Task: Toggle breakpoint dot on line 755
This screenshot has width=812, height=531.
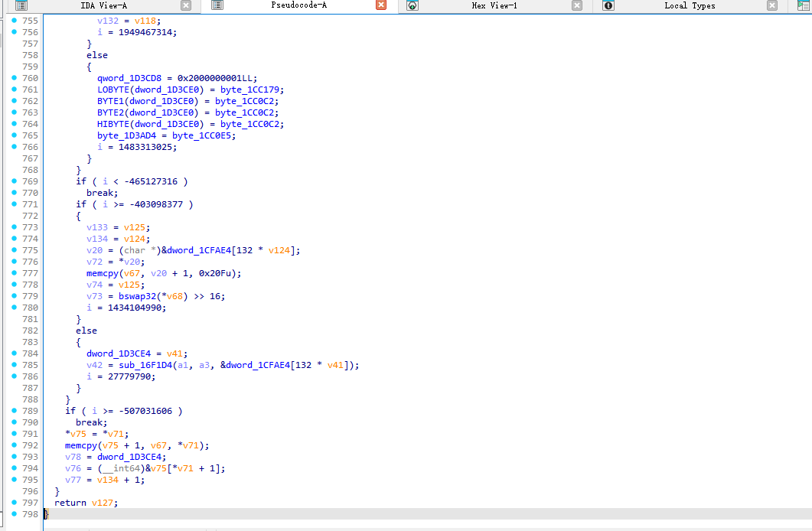Action: point(14,21)
